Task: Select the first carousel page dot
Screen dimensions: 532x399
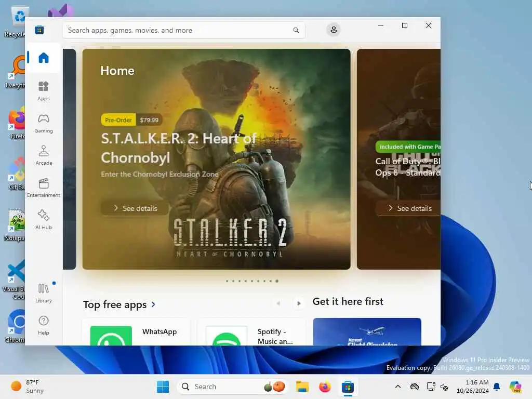Action: click(227, 281)
